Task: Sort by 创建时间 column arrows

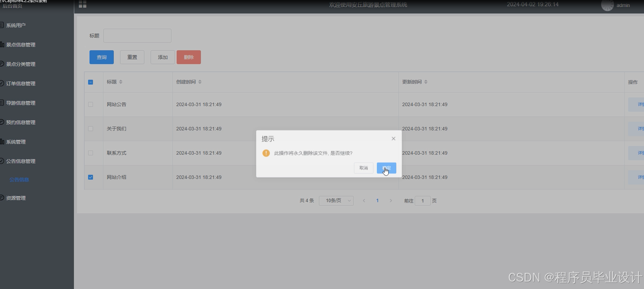Action: pos(200,82)
